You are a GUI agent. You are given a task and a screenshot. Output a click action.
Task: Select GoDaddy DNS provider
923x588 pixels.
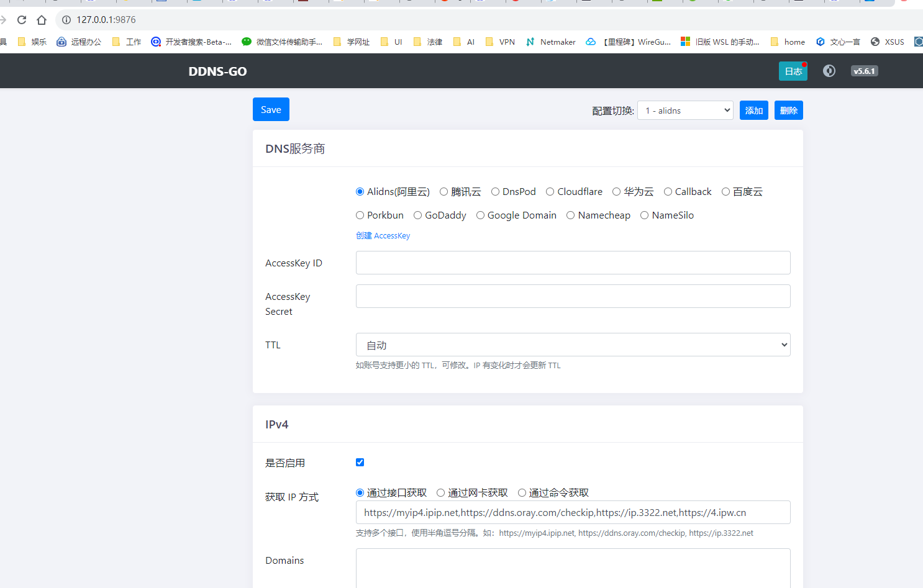pyautogui.click(x=417, y=215)
